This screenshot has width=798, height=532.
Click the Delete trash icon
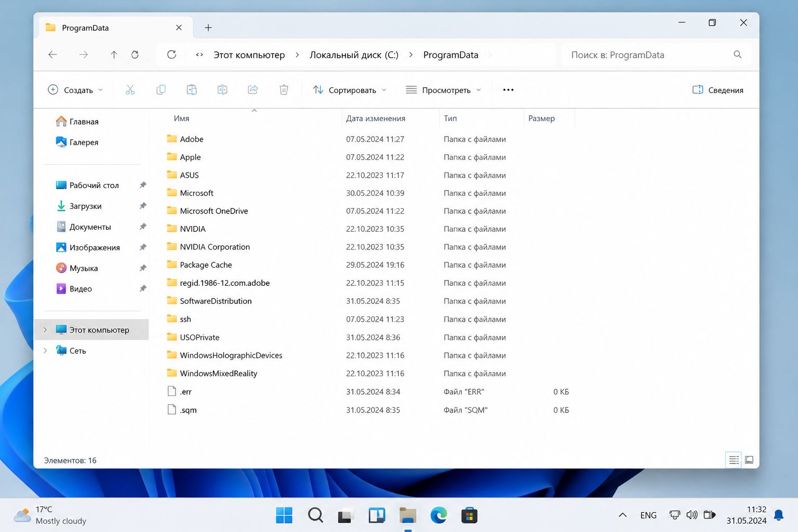click(284, 90)
